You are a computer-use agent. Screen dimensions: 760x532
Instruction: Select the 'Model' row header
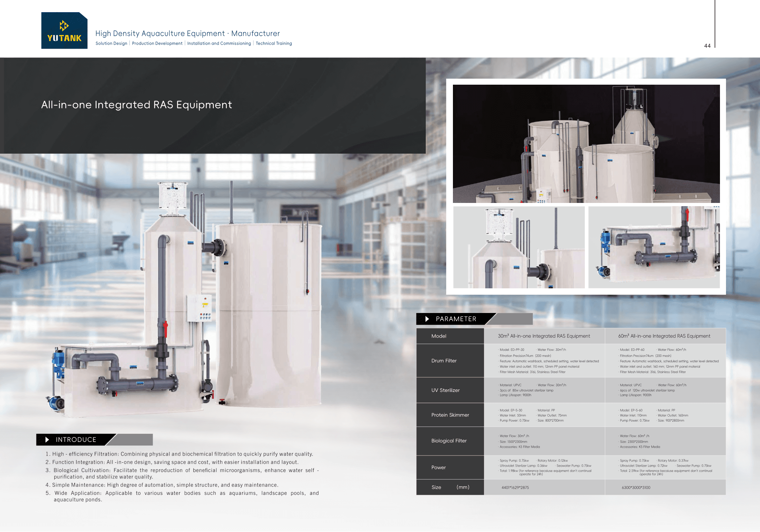point(450,336)
